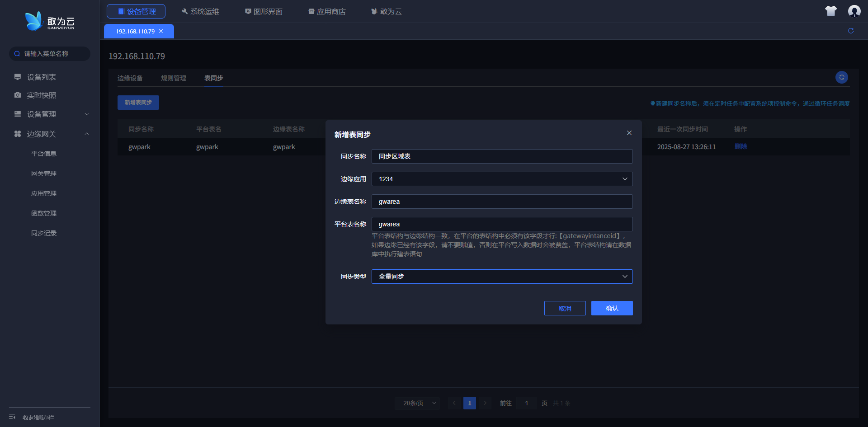Open the 边缘应用 dropdown

[x=502, y=179]
